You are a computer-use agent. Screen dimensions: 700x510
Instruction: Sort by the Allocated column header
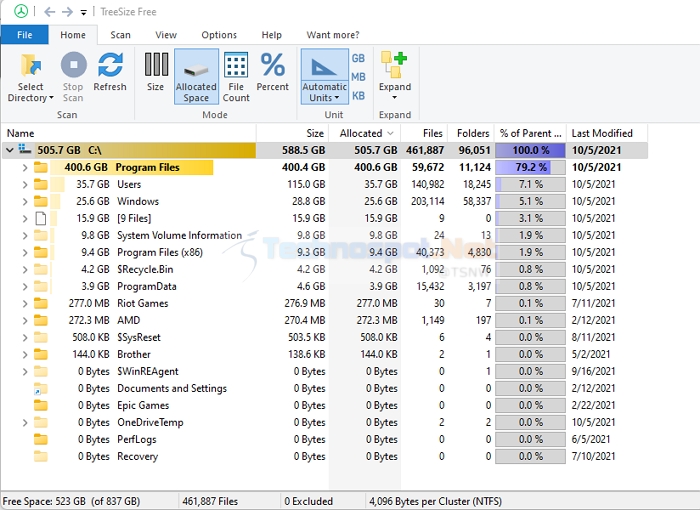(365, 133)
